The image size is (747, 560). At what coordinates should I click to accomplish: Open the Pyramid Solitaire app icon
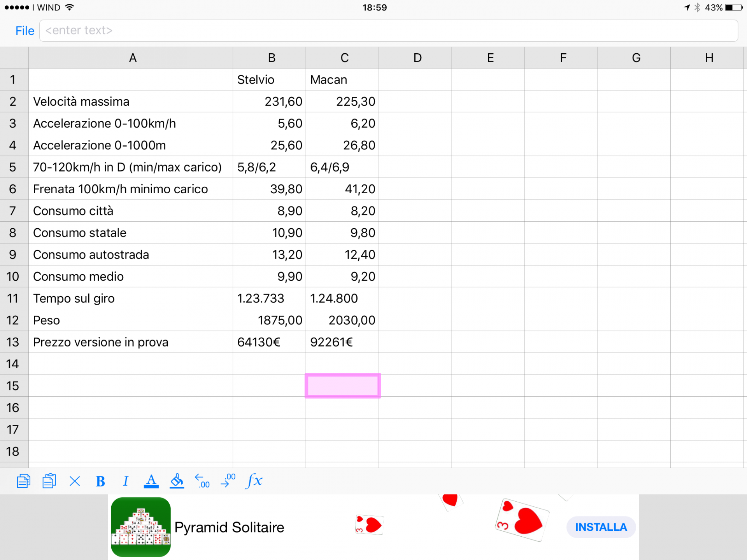point(141,527)
